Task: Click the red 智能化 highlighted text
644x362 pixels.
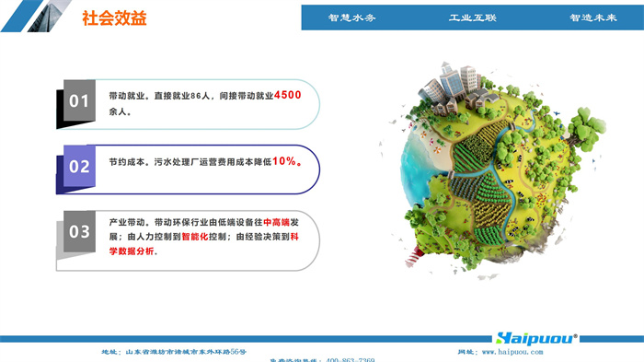Action: tap(195, 237)
